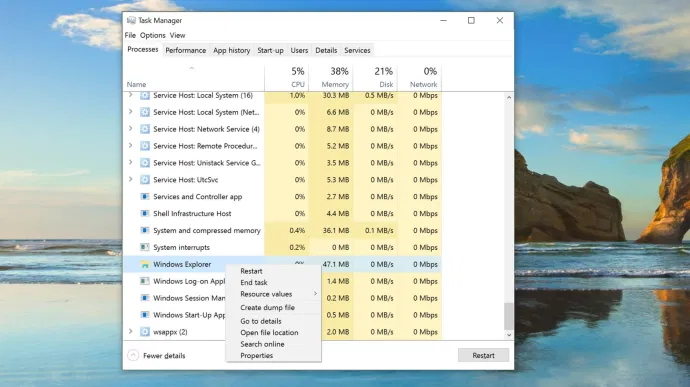
Task: Click the Windows Explorer folder icon
Action: tap(145, 264)
